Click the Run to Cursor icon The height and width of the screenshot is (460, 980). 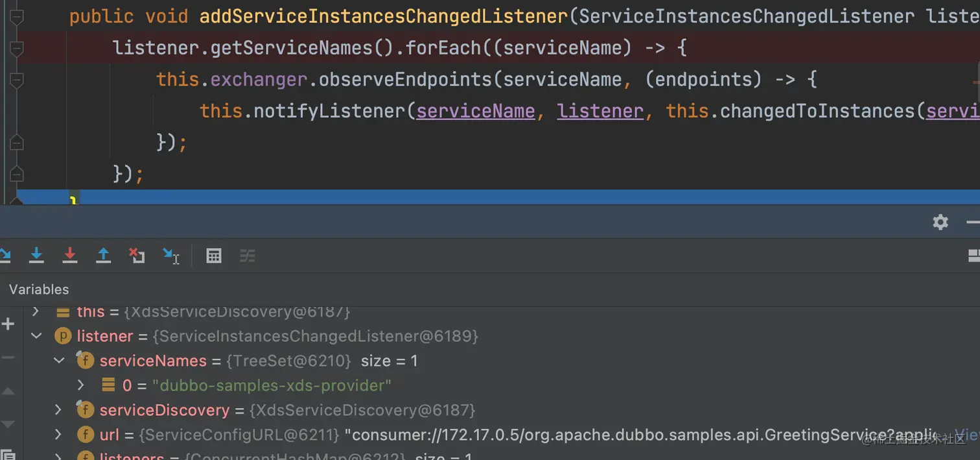point(170,256)
